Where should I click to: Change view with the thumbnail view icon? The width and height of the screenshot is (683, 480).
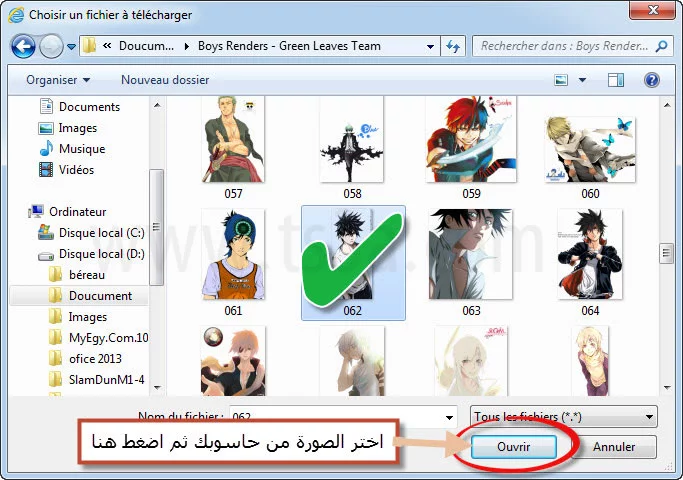(x=561, y=80)
